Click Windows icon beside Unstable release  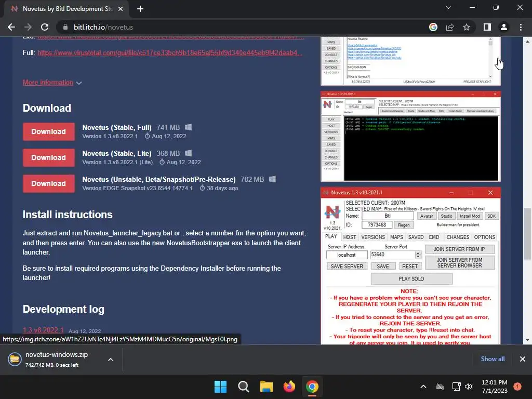tap(272, 179)
